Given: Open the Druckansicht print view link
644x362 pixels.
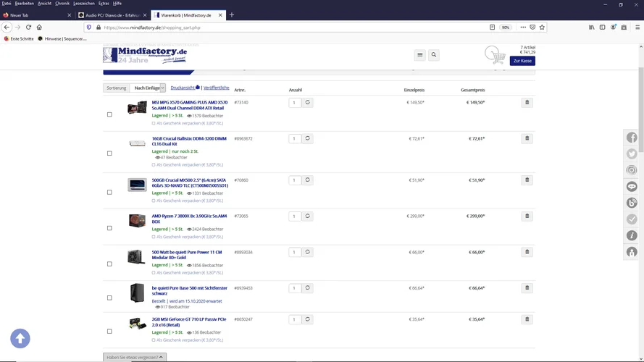Looking at the screenshot, I should pyautogui.click(x=185, y=88).
